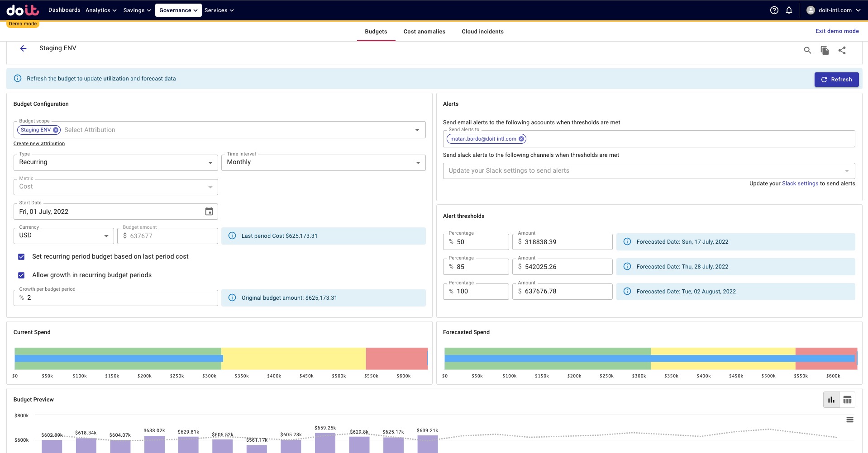Click the Refresh button

836,79
